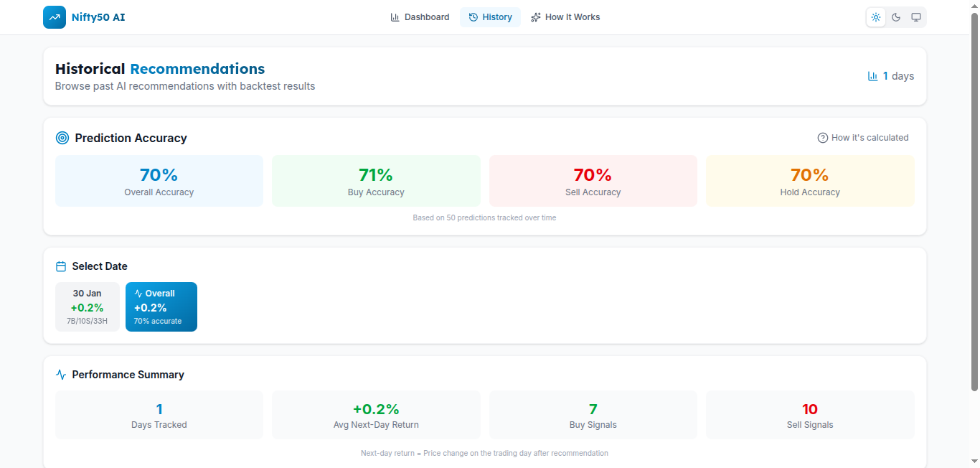Switch to dark theme moon icon
Viewport: 980px width, 468px height.
tap(896, 17)
